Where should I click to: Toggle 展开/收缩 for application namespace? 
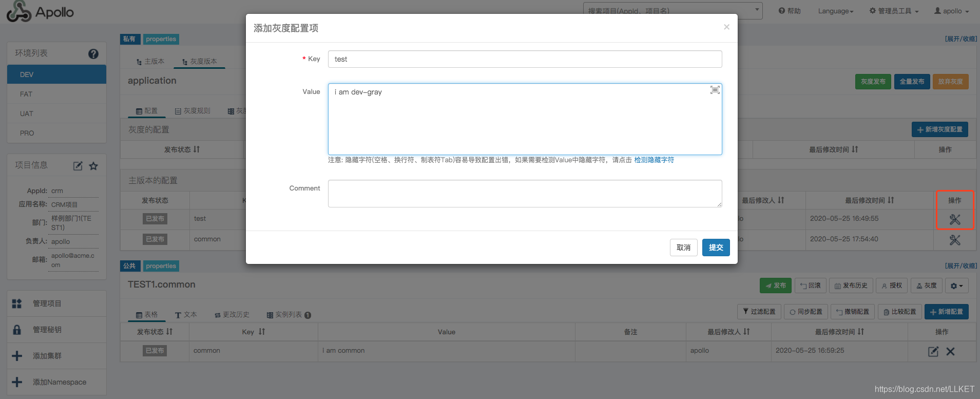tap(961, 39)
